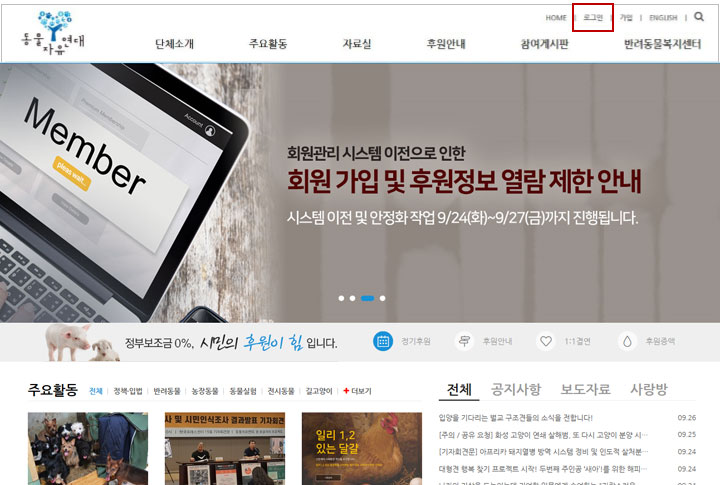Select the 전시동물 activity filter
This screenshot has width=720, height=485.
pos(281,391)
